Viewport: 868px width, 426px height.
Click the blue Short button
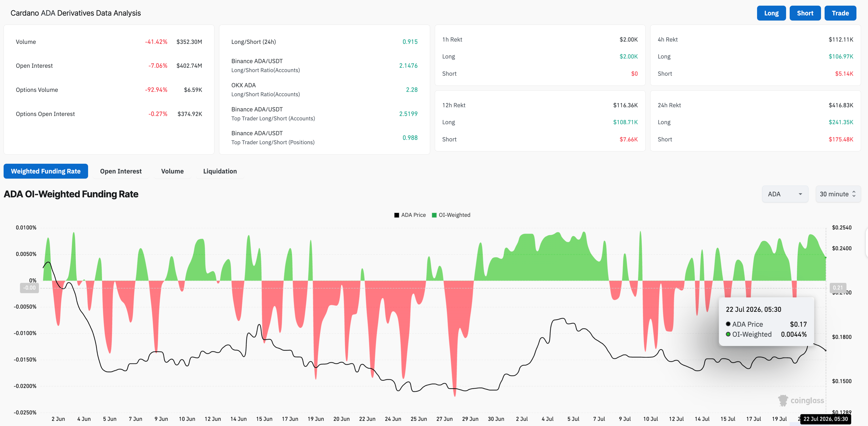[x=805, y=13]
